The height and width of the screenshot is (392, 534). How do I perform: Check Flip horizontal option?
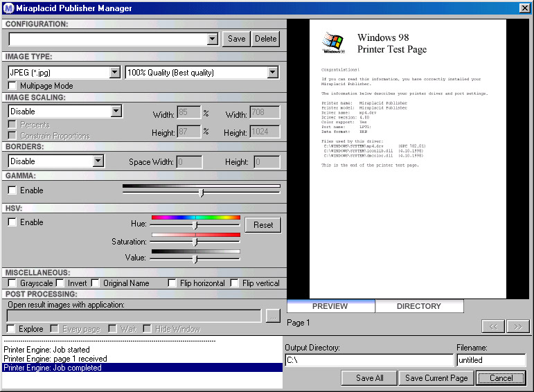pyautogui.click(x=172, y=283)
